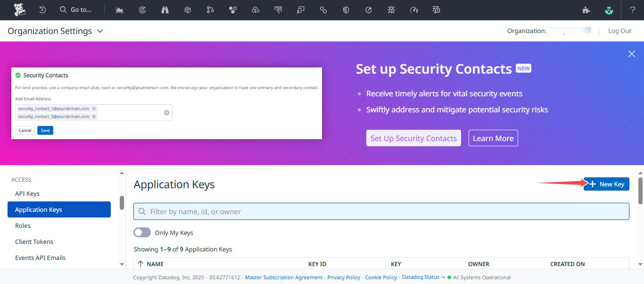644x284 pixels.
Task: Remove security_contact_1 email with its X
Action: pos(94,108)
